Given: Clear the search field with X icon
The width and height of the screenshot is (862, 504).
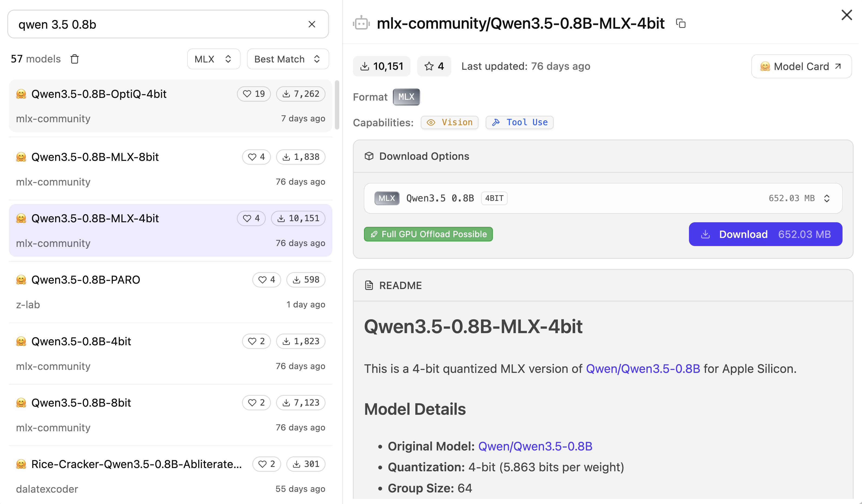Looking at the screenshot, I should tap(311, 24).
